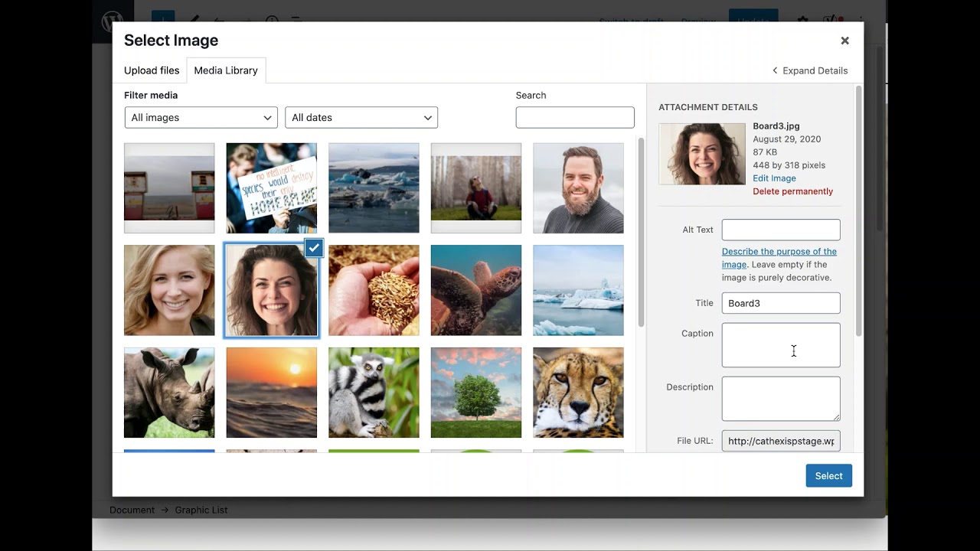Close the Select Image dialog
The image size is (980, 551).
(844, 41)
